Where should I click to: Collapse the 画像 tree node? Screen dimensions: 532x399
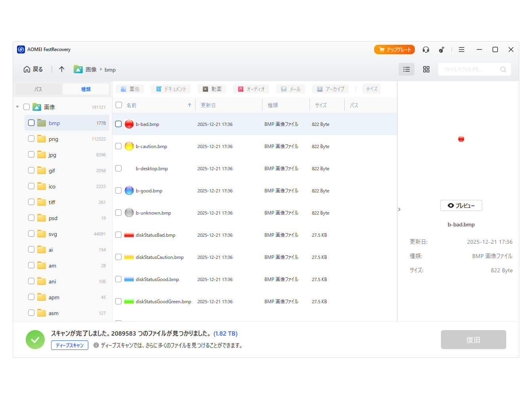point(17,107)
